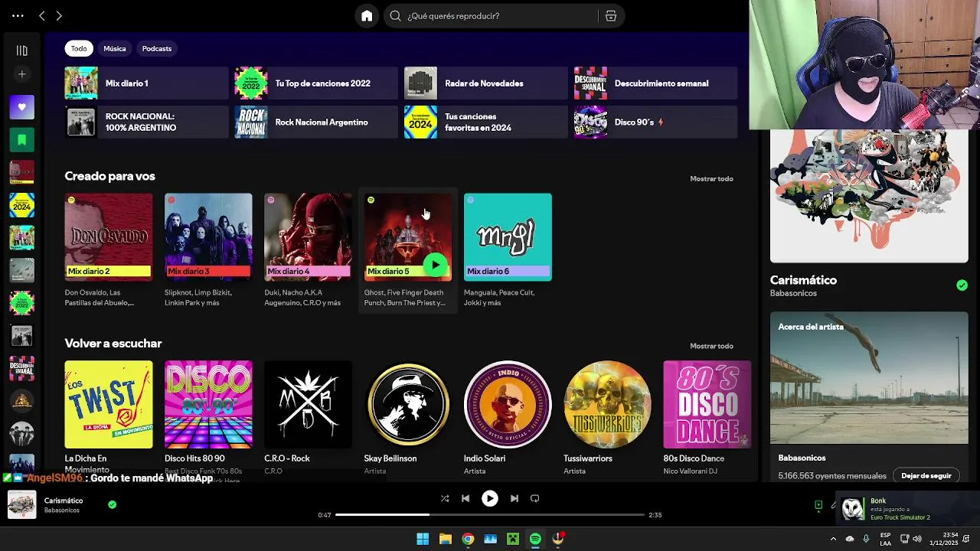Open the Mix diario 4 card
This screenshot has width=980, height=551.
308,250
